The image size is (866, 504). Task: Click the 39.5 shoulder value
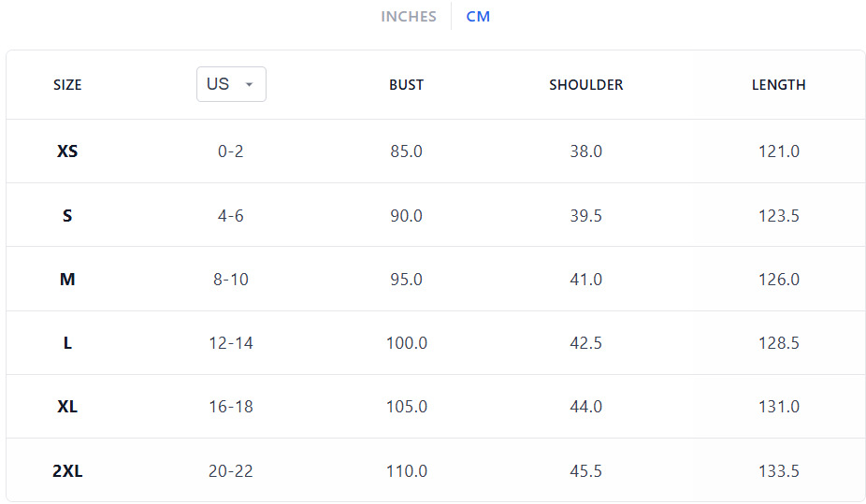point(586,215)
